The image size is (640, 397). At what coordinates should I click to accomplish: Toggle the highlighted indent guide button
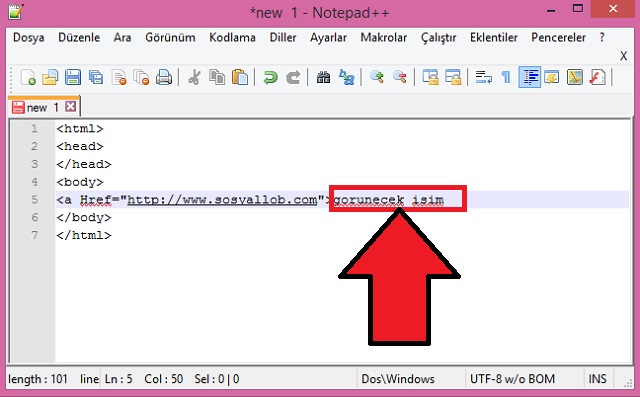pos(529,77)
